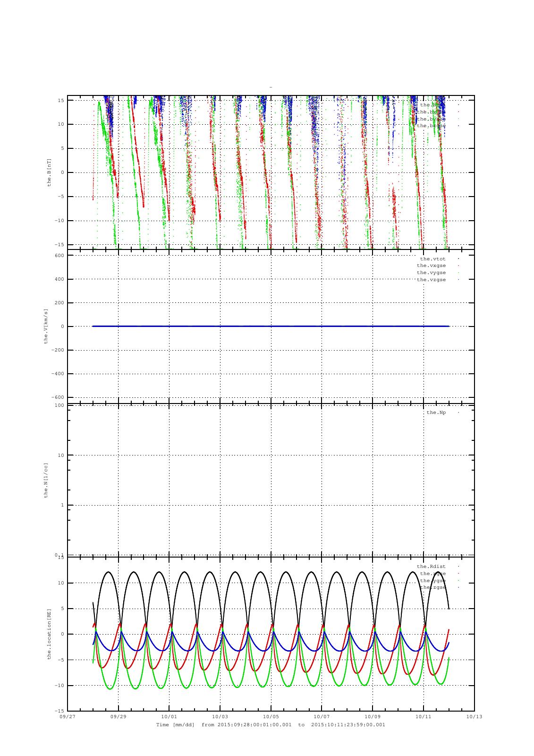Click the 'the.N[1/cc]' y-axis label
Screen dimensions: 534x756
(x=46, y=480)
